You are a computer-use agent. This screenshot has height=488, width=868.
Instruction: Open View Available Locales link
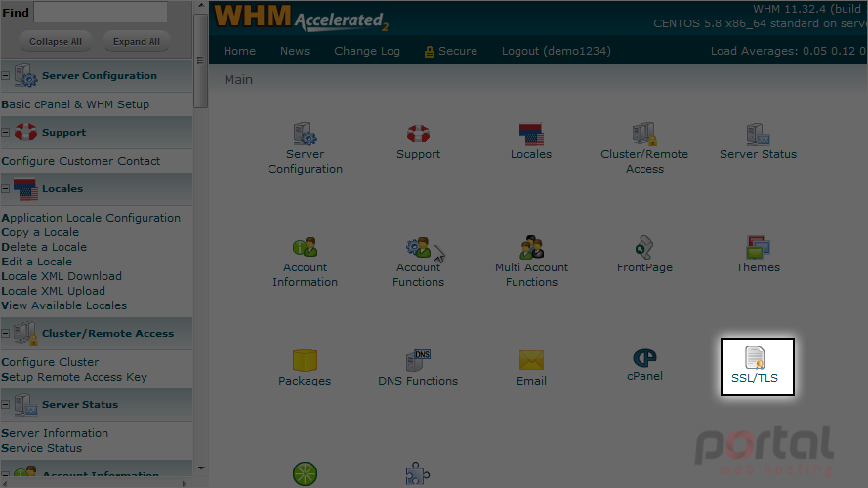(64, 305)
